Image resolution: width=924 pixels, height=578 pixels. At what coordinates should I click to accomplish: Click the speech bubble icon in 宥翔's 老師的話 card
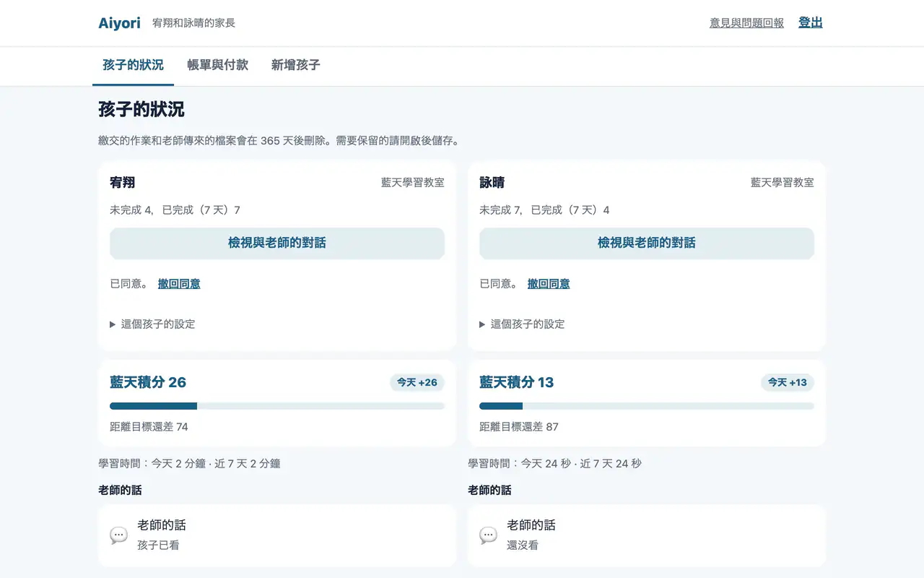pos(119,535)
